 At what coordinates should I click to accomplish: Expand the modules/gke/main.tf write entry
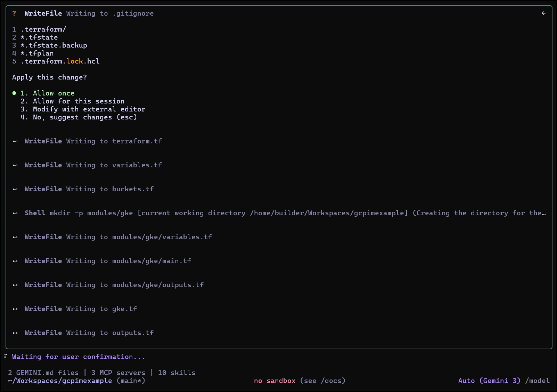click(108, 261)
